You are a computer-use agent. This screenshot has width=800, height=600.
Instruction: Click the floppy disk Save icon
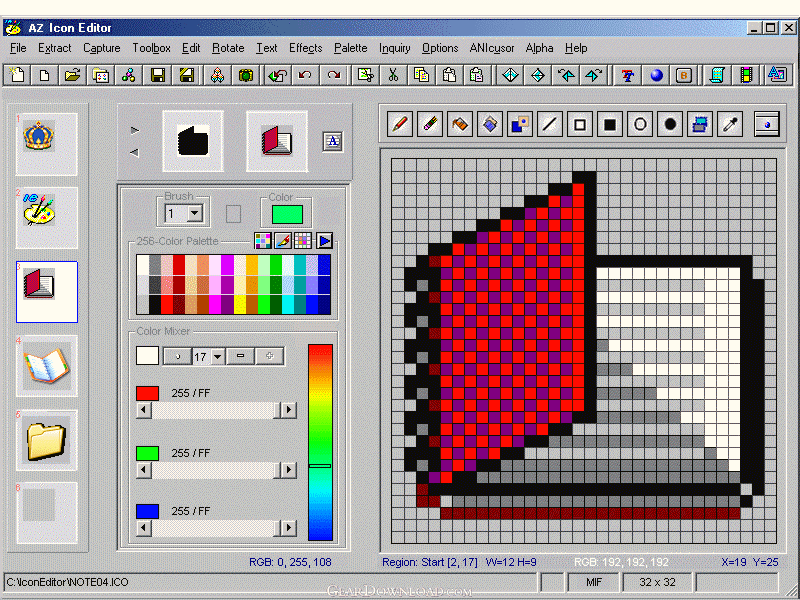158,75
